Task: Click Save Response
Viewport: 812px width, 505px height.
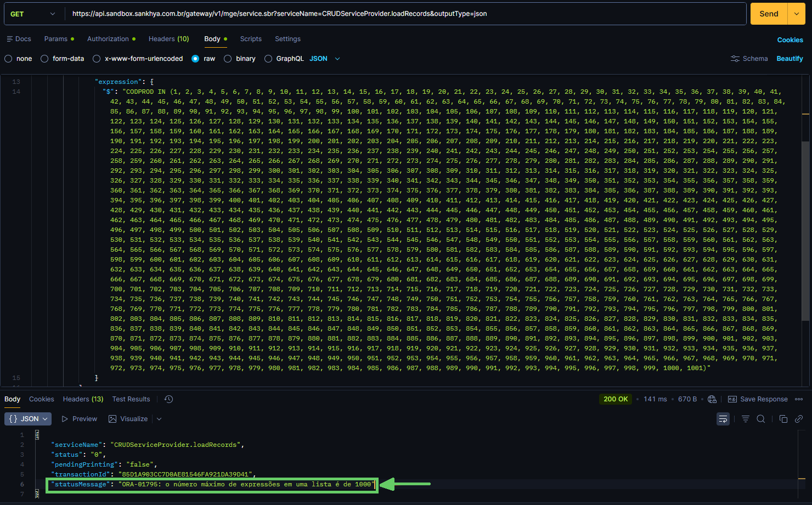Action: [758, 399]
